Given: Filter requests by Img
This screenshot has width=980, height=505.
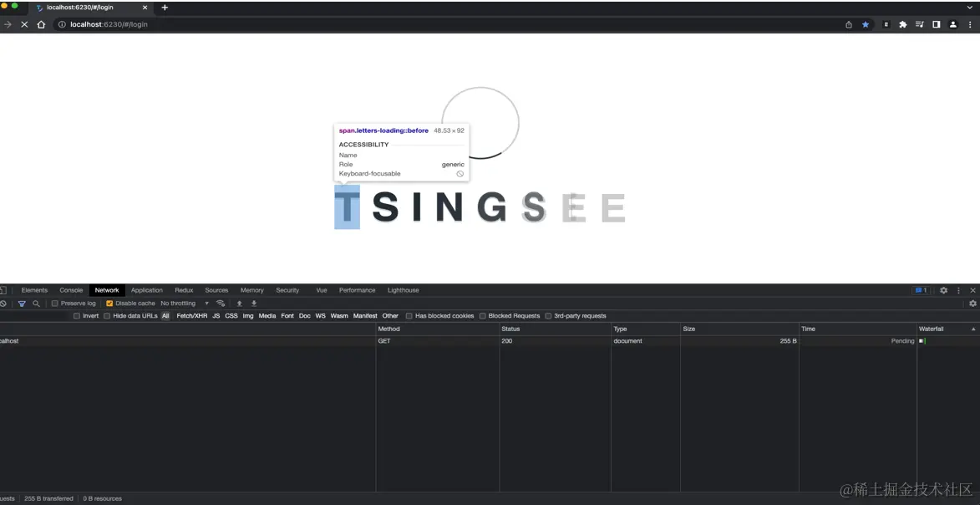Looking at the screenshot, I should pyautogui.click(x=248, y=316).
